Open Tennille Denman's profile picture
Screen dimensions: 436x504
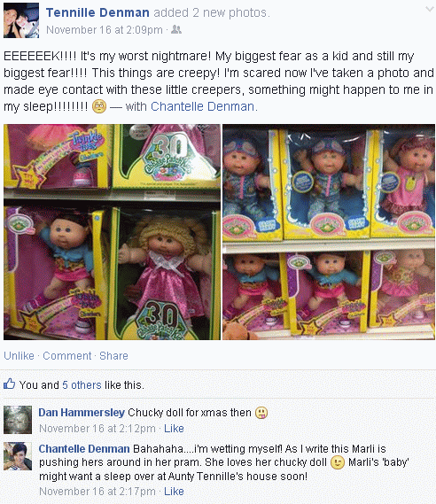(x=21, y=20)
